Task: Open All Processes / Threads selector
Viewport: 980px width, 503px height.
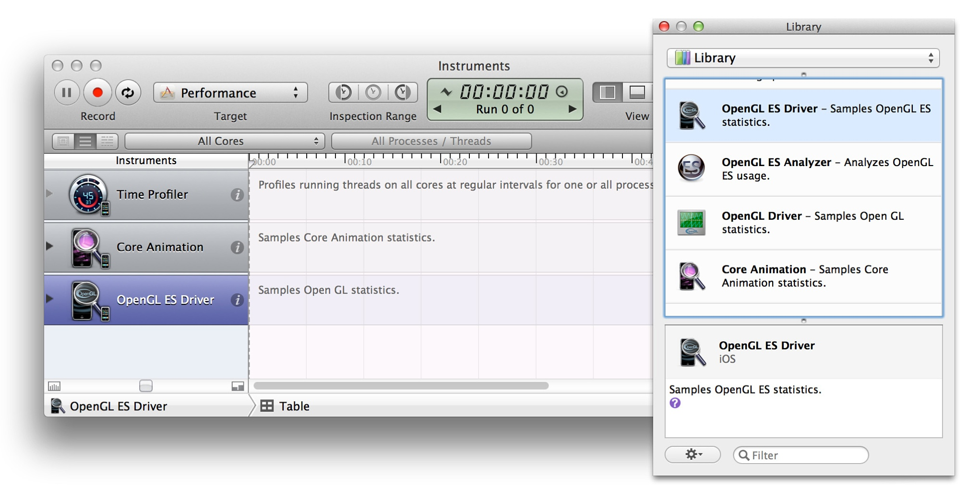Action: click(x=431, y=141)
